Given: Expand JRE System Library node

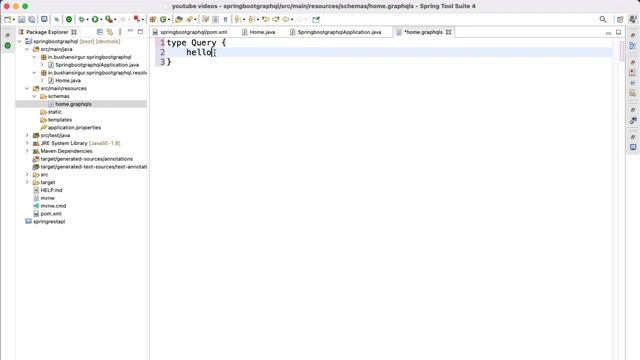Looking at the screenshot, I should point(27,143).
